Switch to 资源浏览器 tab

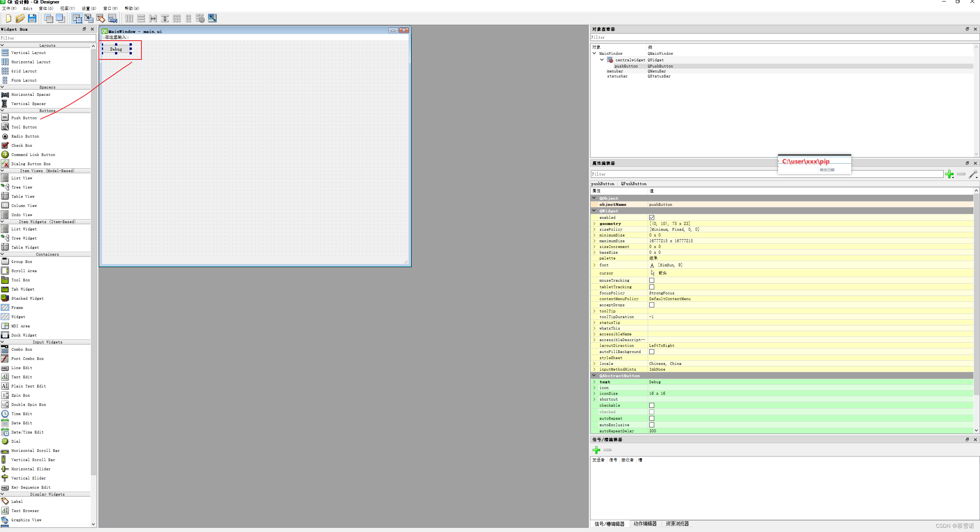pyautogui.click(x=677, y=524)
